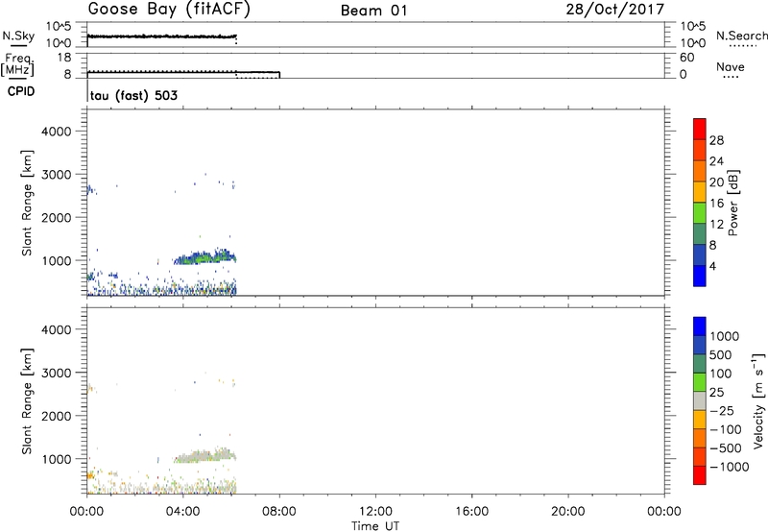Select the "24" label on the power colorbar

[x=716, y=161]
